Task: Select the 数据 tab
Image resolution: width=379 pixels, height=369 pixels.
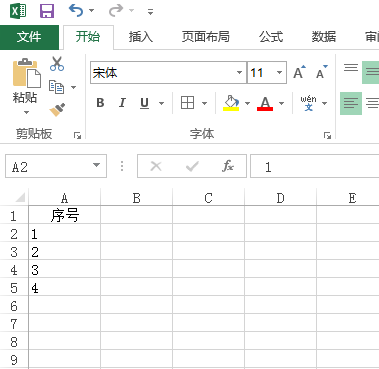Action: click(324, 37)
